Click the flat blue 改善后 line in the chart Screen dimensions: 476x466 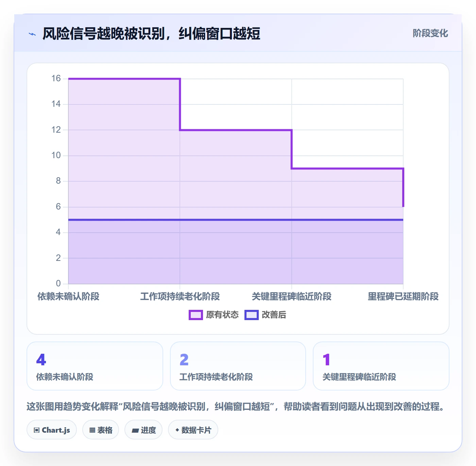click(236, 220)
